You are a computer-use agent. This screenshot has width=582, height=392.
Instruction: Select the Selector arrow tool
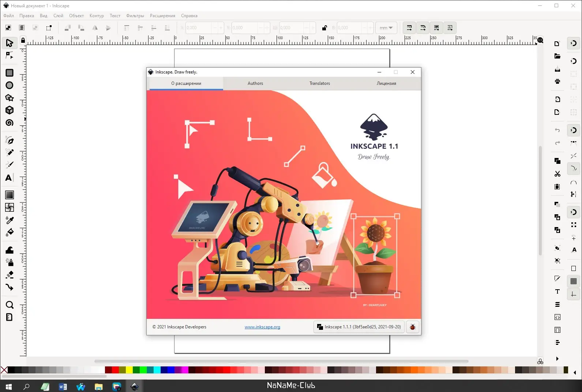coord(10,43)
